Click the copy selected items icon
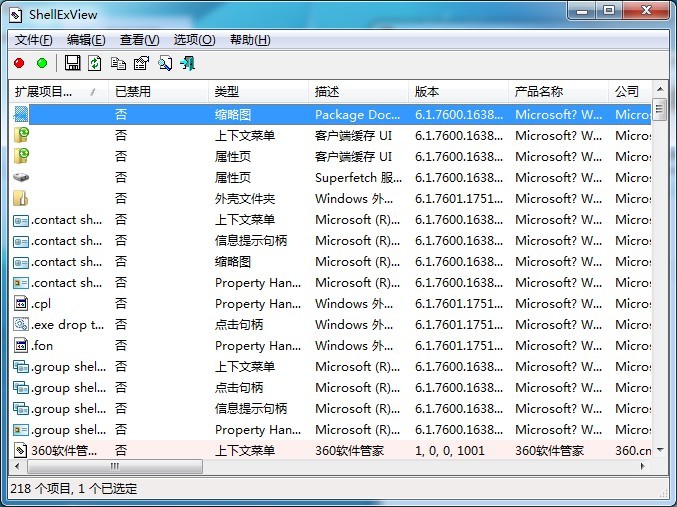The width and height of the screenshot is (677, 507). pos(118,63)
